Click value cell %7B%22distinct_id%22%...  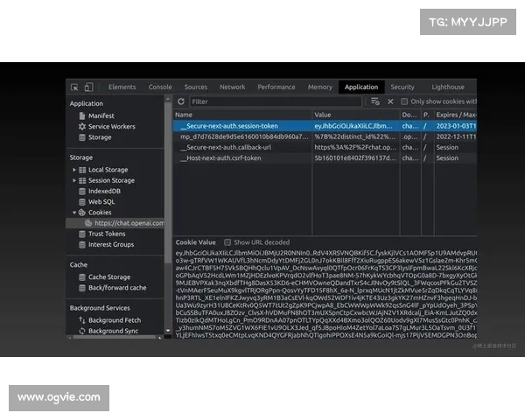click(355, 136)
